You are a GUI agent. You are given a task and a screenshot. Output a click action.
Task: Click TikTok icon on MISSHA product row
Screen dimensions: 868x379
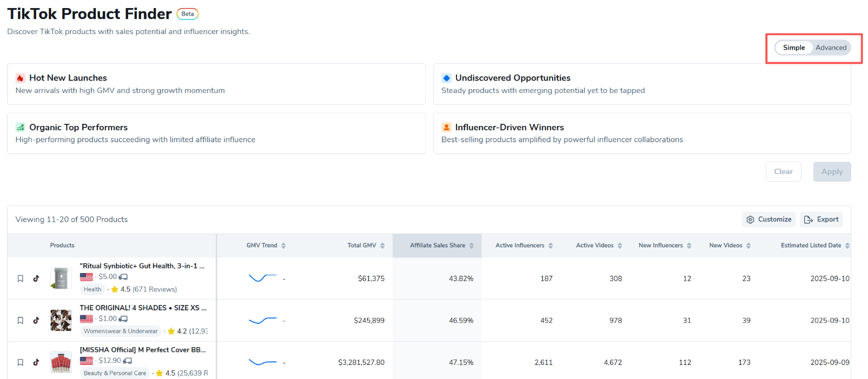[x=36, y=362]
